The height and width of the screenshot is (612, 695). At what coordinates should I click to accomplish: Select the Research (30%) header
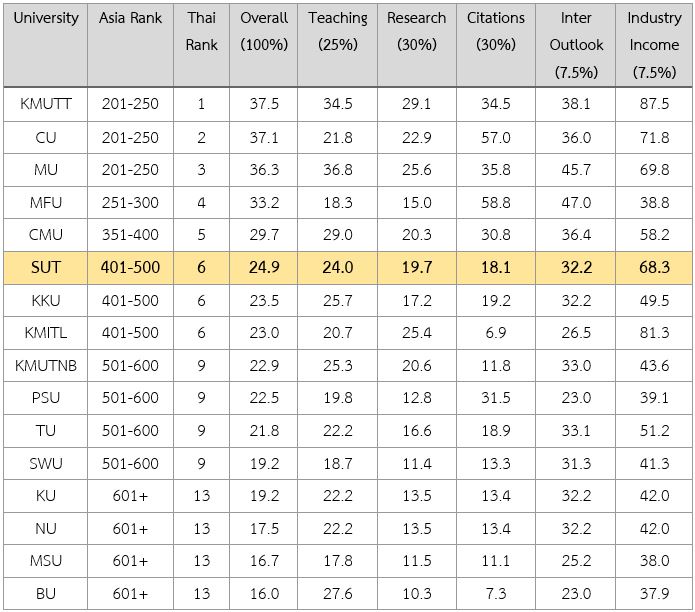[417, 45]
